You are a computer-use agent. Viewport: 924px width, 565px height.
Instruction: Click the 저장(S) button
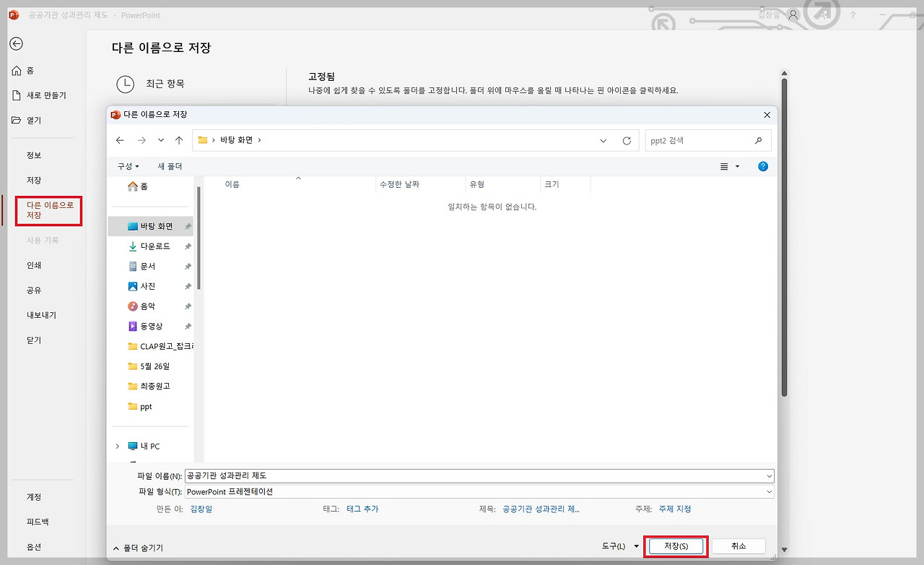(x=676, y=546)
